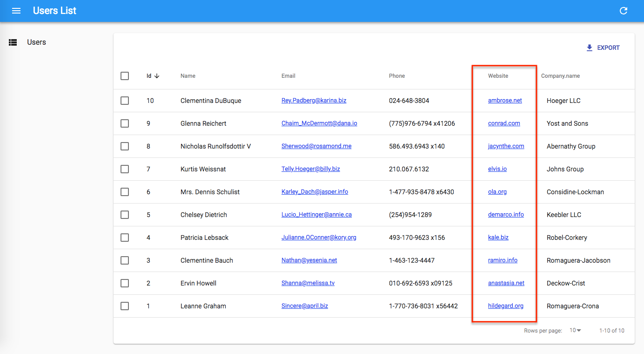This screenshot has width=644, height=354.
Task: Click the Export button
Action: [603, 48]
